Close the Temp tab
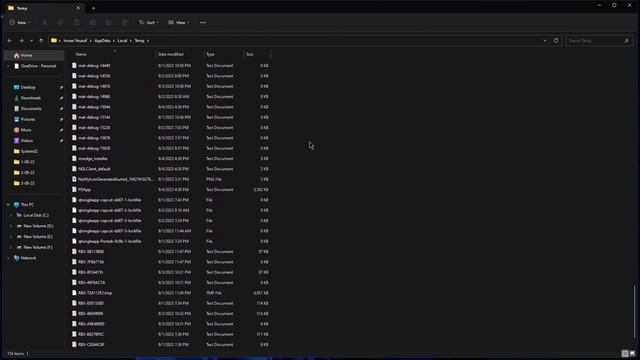The width and height of the screenshot is (640, 360). pos(78,8)
